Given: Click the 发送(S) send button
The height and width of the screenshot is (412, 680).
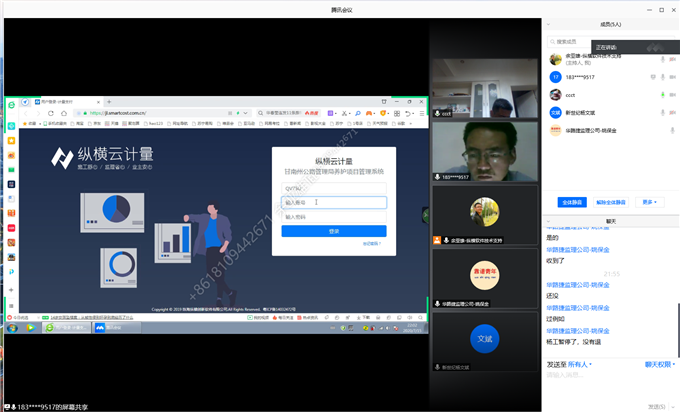Looking at the screenshot, I should pyautogui.click(x=657, y=407).
